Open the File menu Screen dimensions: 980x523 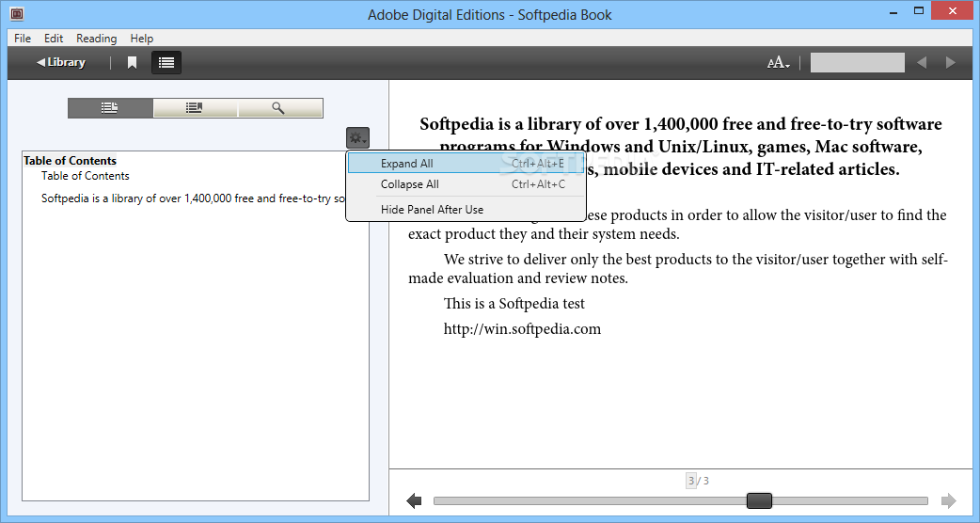(23, 39)
